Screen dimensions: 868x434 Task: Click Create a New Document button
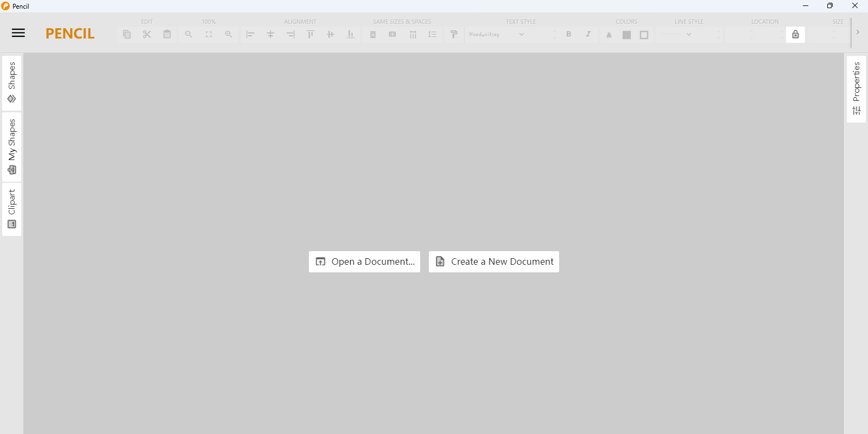493,261
